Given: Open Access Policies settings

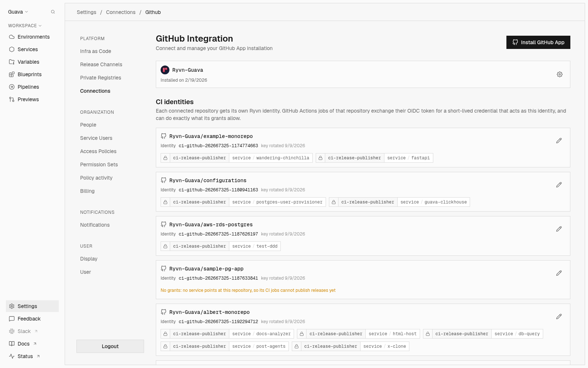Looking at the screenshot, I should [x=98, y=151].
